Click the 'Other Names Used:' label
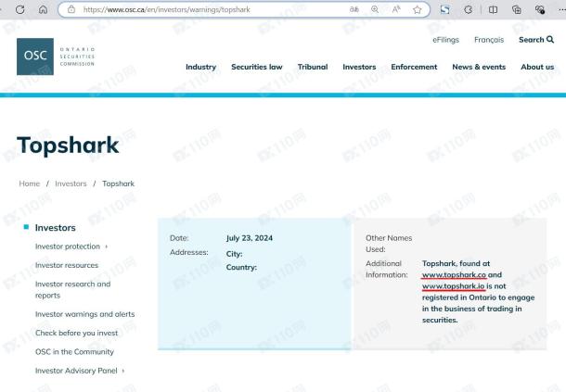Image resolution: width=566 pixels, height=392 pixels. 389,244
